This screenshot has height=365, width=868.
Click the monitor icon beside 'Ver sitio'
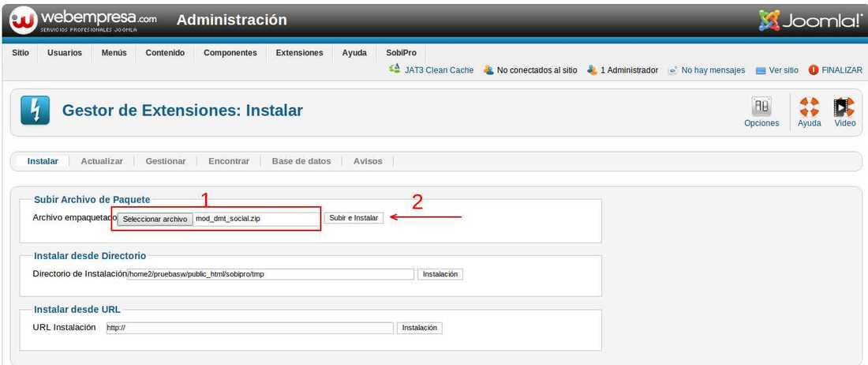[x=761, y=71]
